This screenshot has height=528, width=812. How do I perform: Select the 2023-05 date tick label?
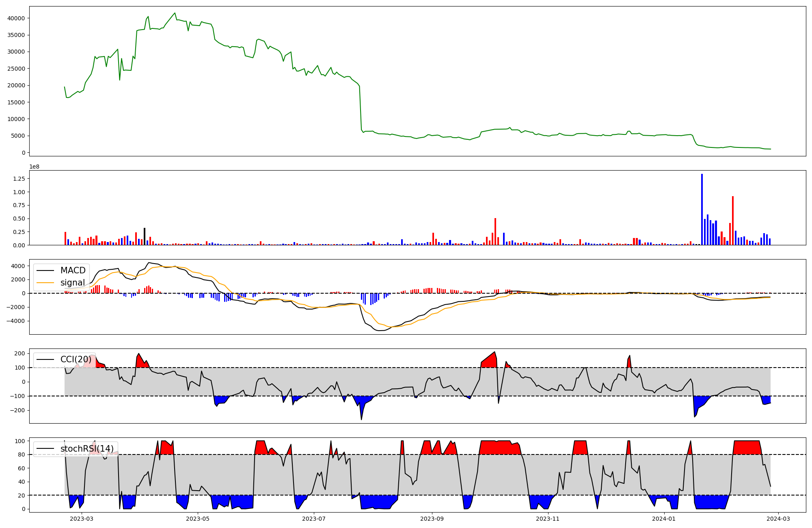coord(198,519)
